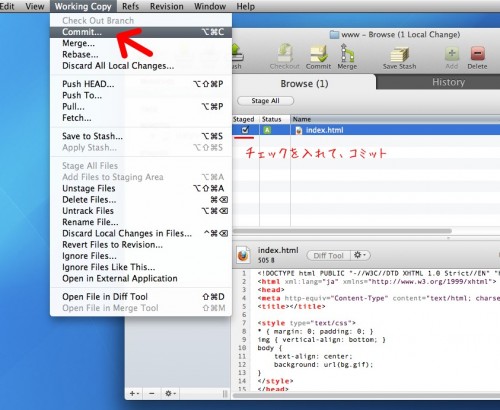Open the Refs menu

(130, 6)
